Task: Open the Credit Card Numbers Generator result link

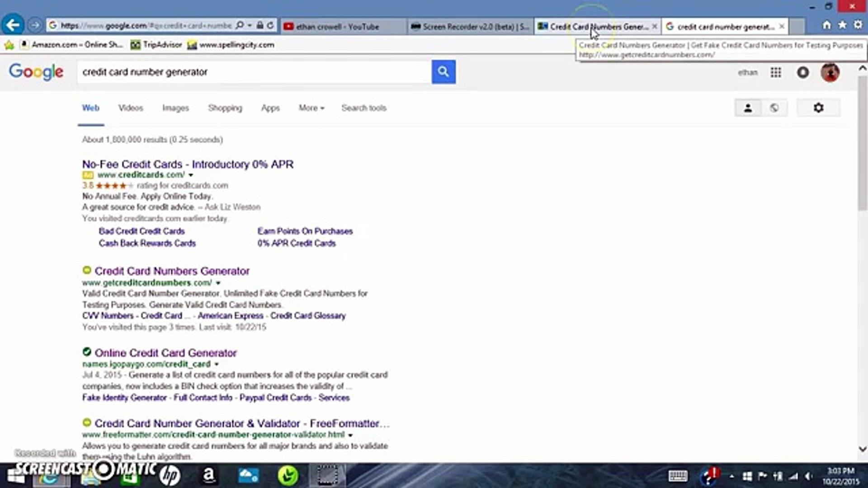Action: [172, 271]
